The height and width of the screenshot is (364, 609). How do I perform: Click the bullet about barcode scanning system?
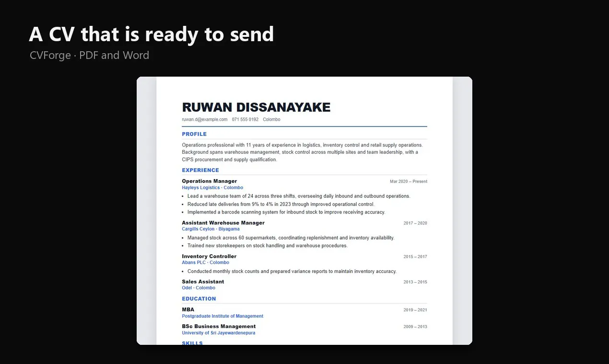click(x=286, y=212)
